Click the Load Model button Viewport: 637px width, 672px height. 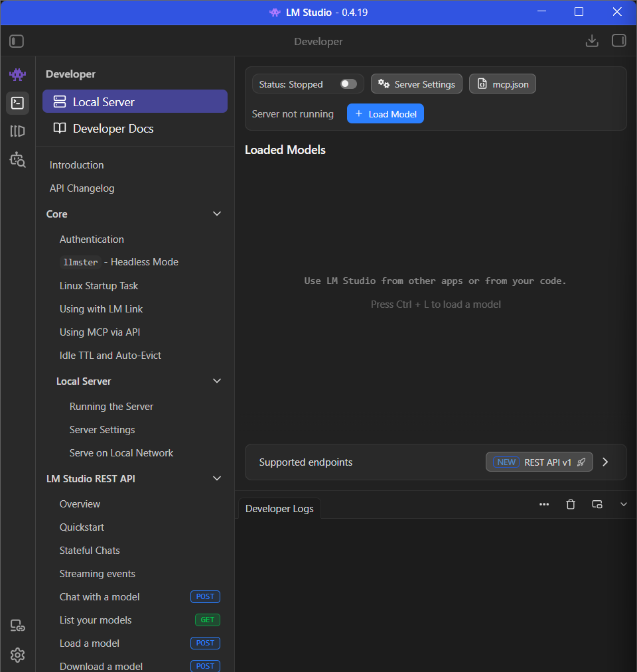pos(386,113)
